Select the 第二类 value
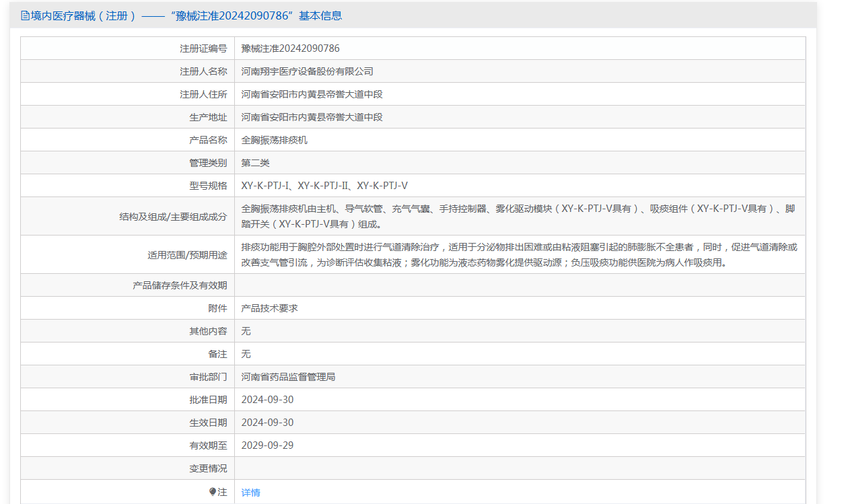This screenshot has width=846, height=504. pyautogui.click(x=256, y=163)
